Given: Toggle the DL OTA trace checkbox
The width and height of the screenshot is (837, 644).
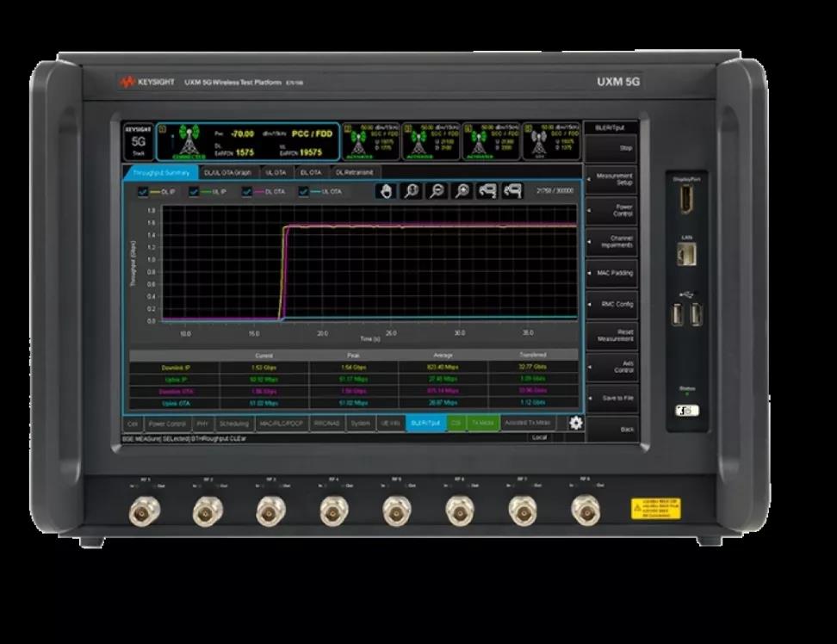Looking at the screenshot, I should (246, 191).
